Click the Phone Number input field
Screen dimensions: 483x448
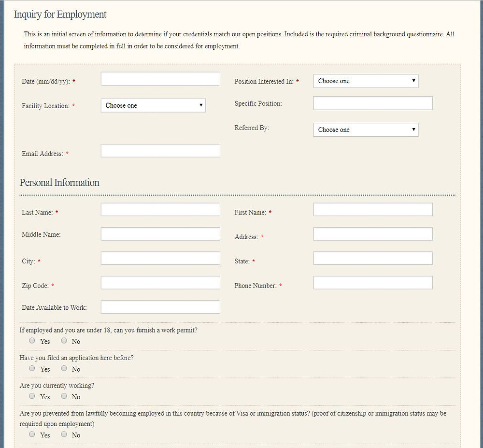373,283
